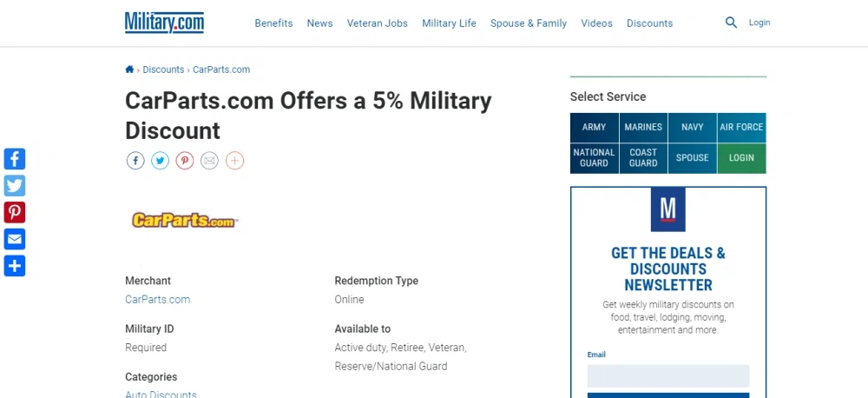Pin via the floating Pinterest sidebar icon
868x398 pixels.
click(x=15, y=212)
